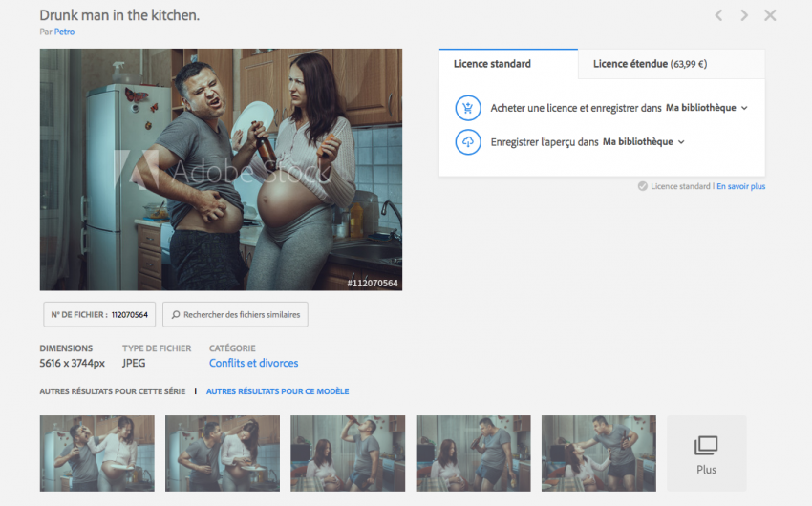Click the N° de fichier 112070564 box
Image resolution: width=812 pixels, height=506 pixels.
(99, 314)
